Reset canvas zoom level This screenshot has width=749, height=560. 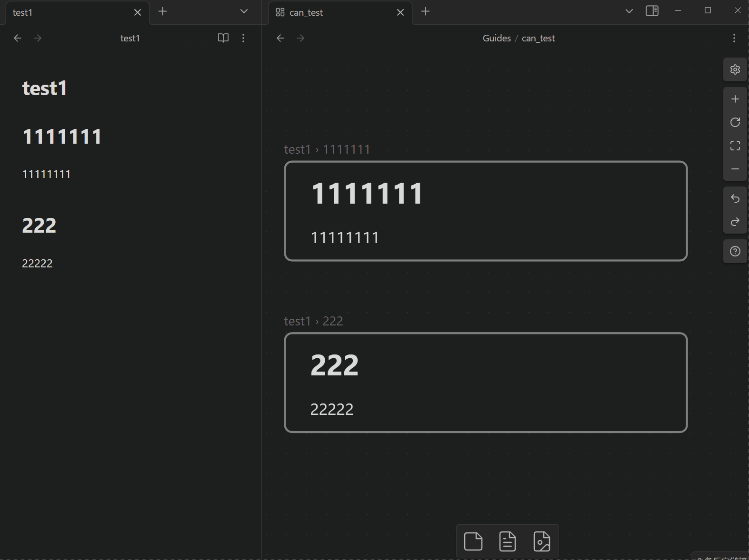coord(735,122)
